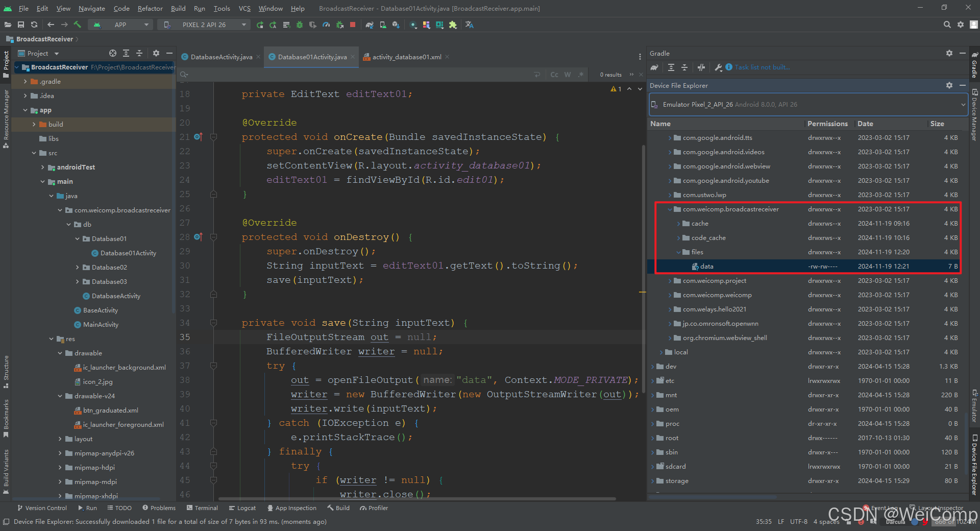
Task: Expand the Database02 package node
Action: click(x=78, y=268)
